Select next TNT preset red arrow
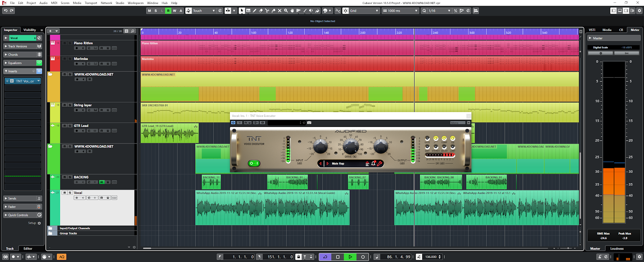The height and width of the screenshot is (262, 644). (x=327, y=164)
